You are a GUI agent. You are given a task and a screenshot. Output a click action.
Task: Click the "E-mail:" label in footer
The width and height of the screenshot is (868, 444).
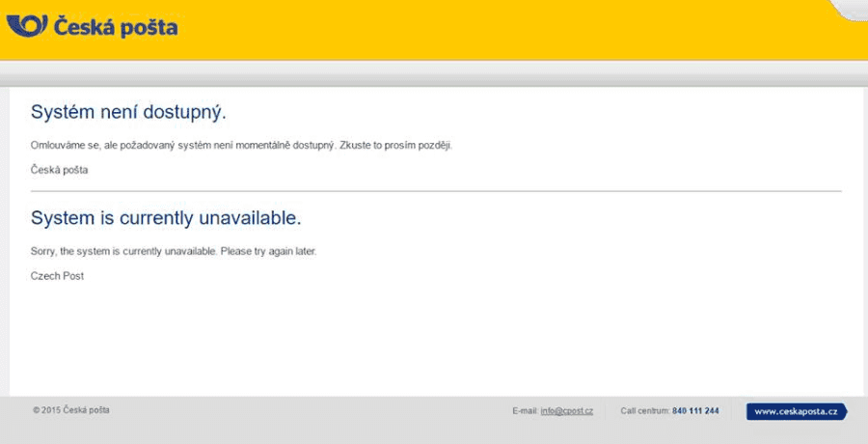(x=525, y=411)
